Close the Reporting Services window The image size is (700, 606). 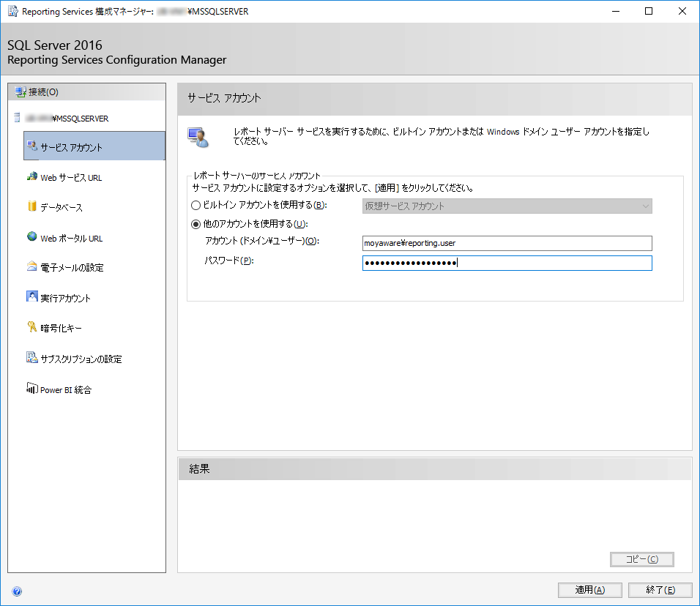pyautogui.click(x=682, y=11)
